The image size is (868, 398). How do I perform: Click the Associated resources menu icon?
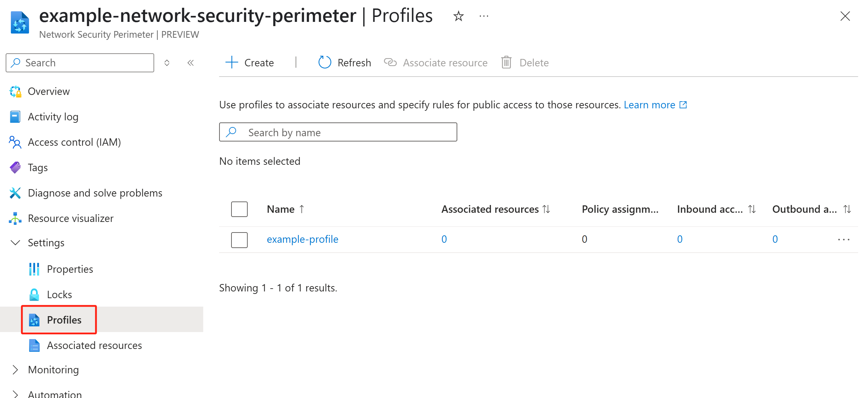34,345
